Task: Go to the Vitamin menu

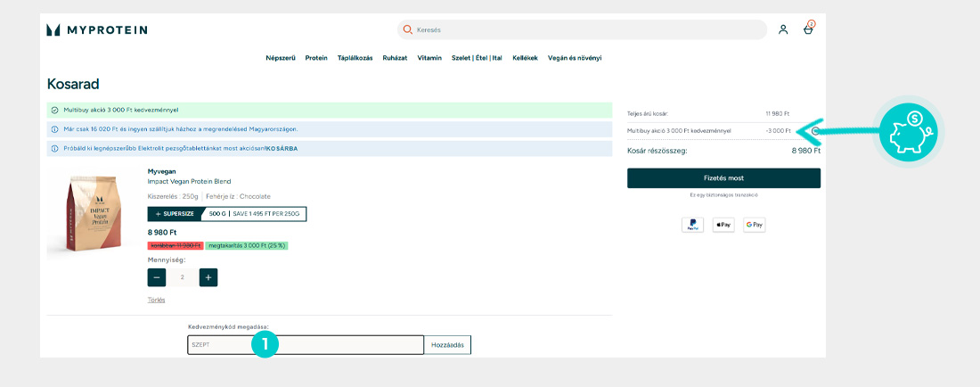Action: 429,58
